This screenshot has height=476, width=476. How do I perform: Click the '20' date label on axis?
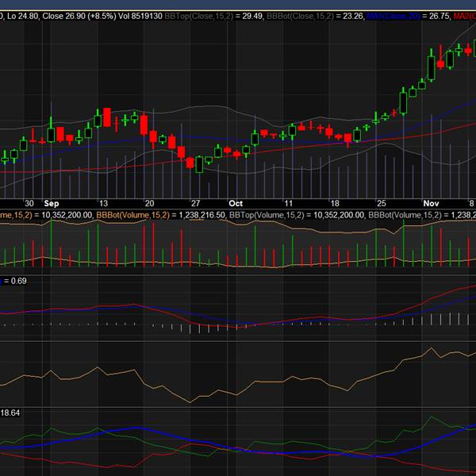click(x=149, y=203)
